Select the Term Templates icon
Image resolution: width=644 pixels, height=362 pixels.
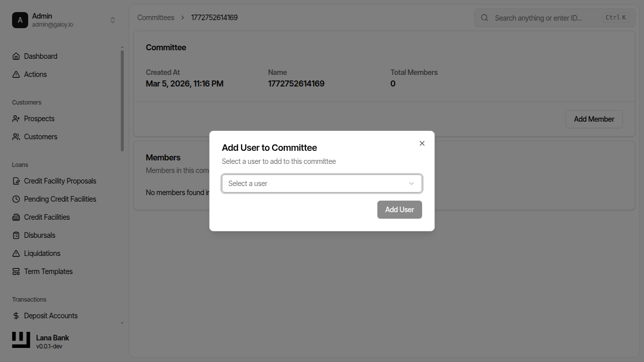(x=16, y=271)
